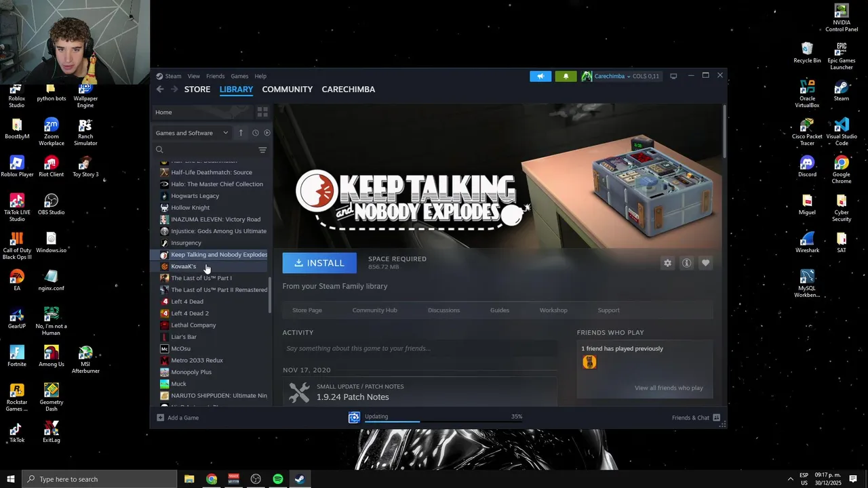Select Liar's Bar in the library list
The width and height of the screenshot is (868, 488).
pyautogui.click(x=184, y=337)
